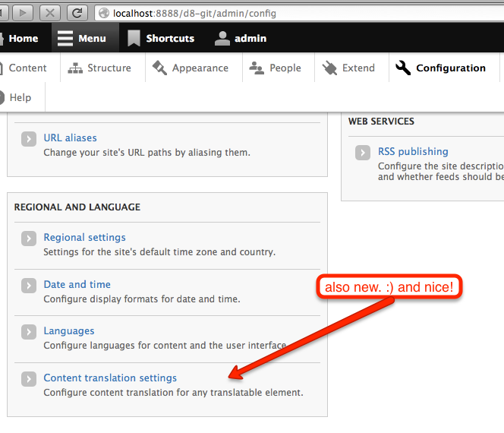The height and width of the screenshot is (433, 504).
Task: Open the Structure admin section
Action: (x=102, y=68)
